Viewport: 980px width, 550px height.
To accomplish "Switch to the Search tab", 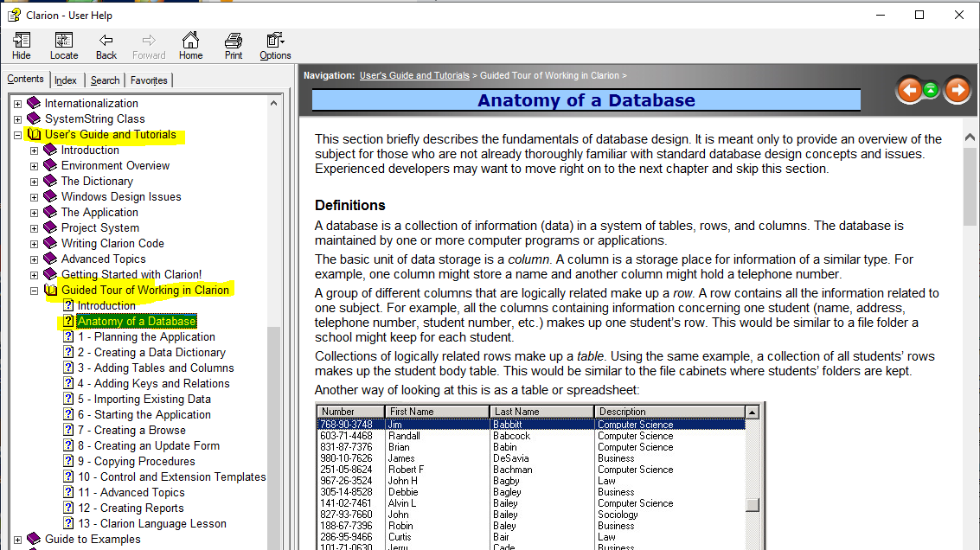I will tap(105, 80).
